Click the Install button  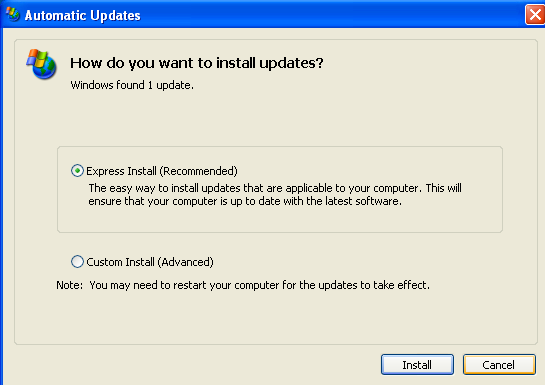coord(417,364)
